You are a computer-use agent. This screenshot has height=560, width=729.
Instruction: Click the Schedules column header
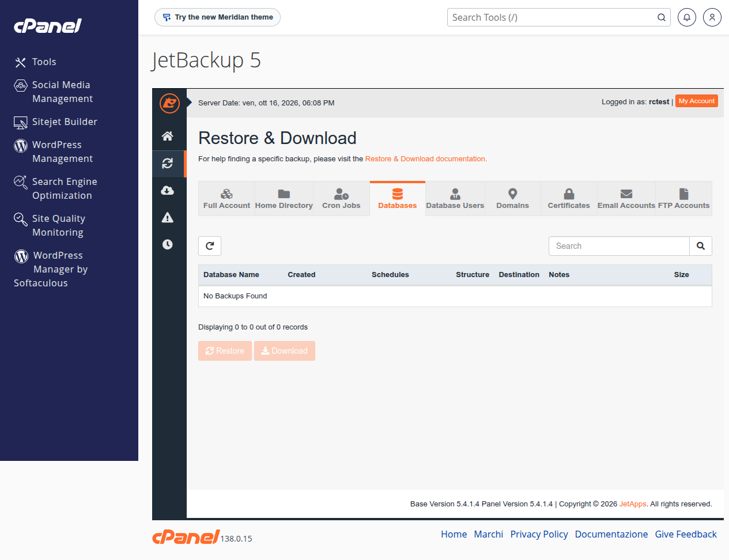pos(390,275)
